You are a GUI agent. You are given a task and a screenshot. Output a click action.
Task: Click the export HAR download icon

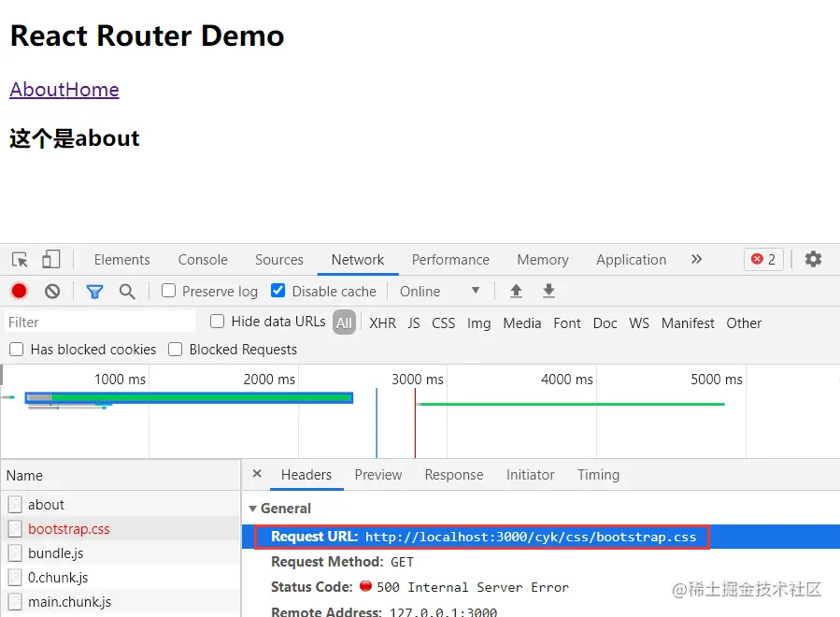548,291
